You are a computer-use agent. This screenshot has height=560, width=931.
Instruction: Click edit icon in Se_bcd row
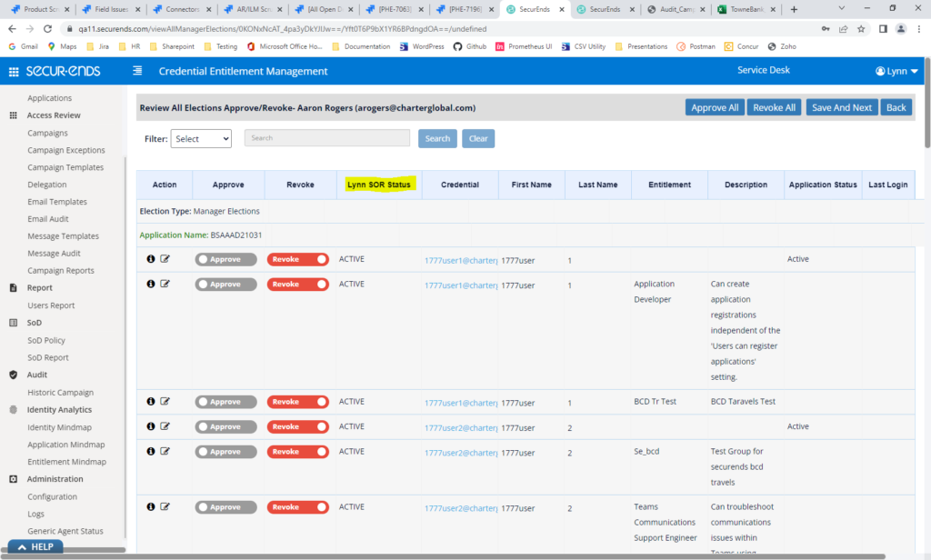tap(165, 451)
